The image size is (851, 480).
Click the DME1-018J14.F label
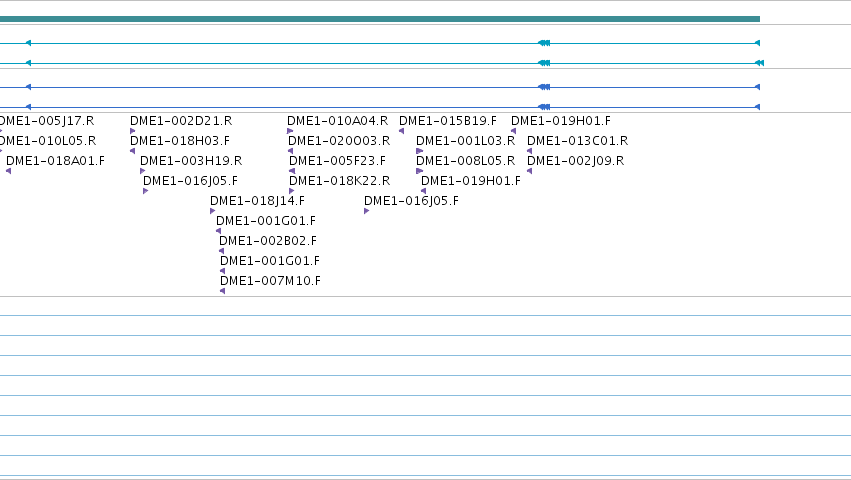pos(257,201)
